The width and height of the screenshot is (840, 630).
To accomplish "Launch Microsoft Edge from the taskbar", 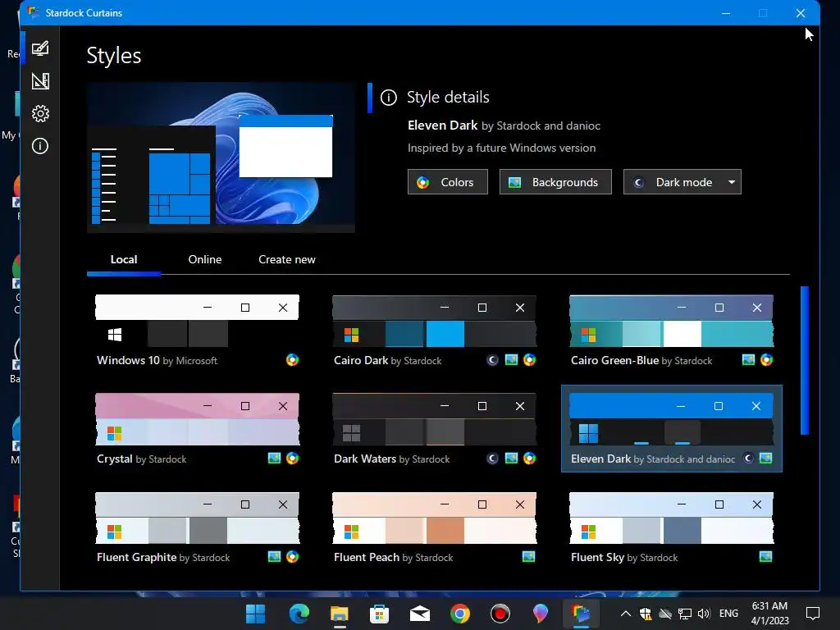I will pyautogui.click(x=299, y=614).
